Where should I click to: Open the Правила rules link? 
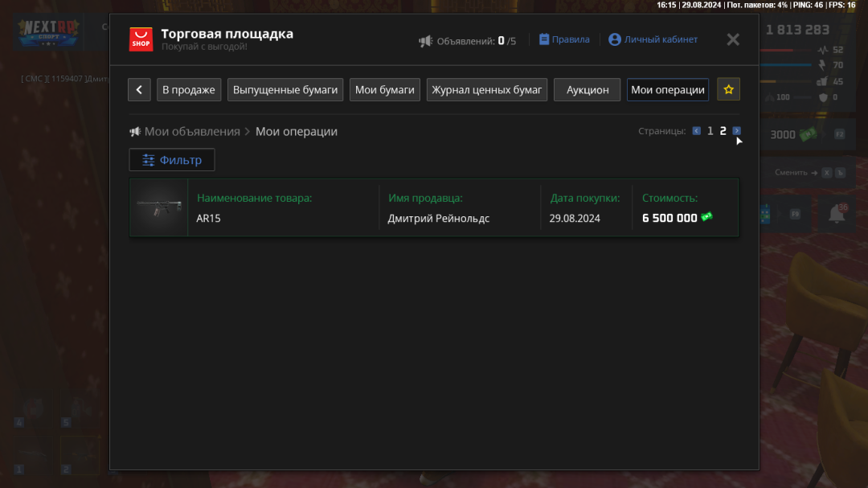pyautogui.click(x=564, y=39)
